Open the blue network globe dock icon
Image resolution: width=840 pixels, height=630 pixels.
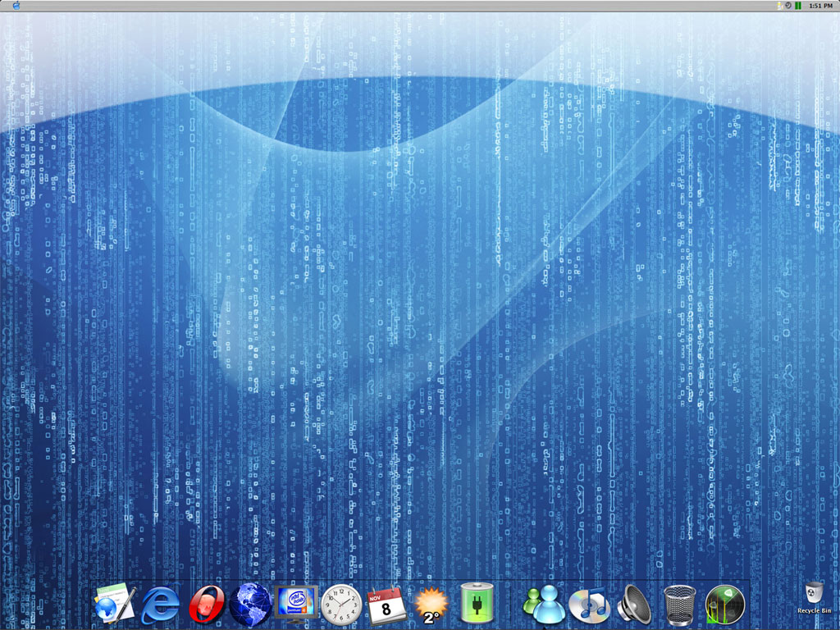tap(251, 605)
